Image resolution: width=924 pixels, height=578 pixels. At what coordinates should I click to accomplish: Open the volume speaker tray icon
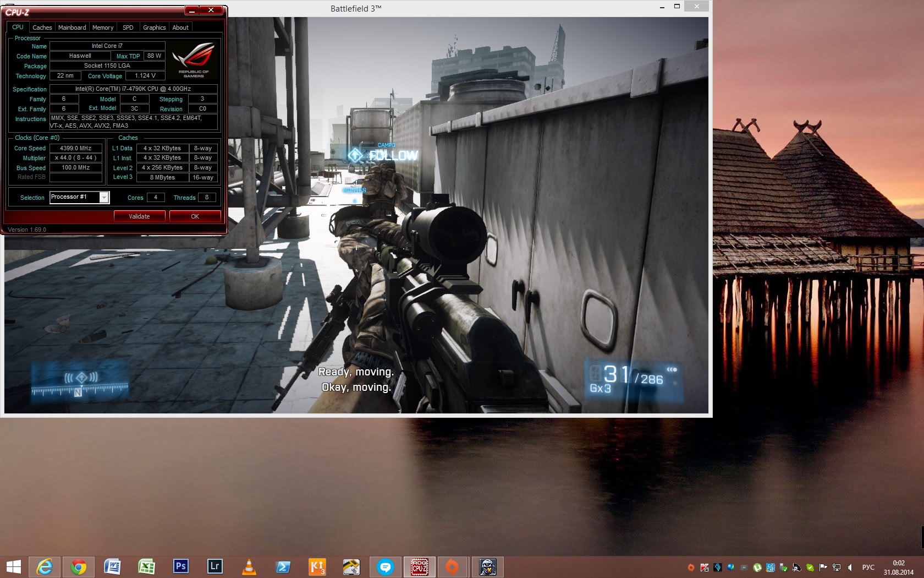pyautogui.click(x=850, y=568)
